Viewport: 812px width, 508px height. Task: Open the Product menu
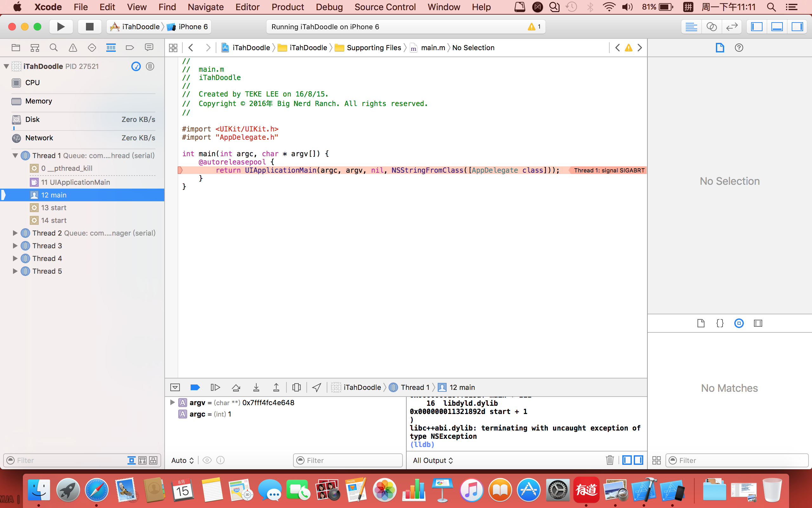point(288,7)
